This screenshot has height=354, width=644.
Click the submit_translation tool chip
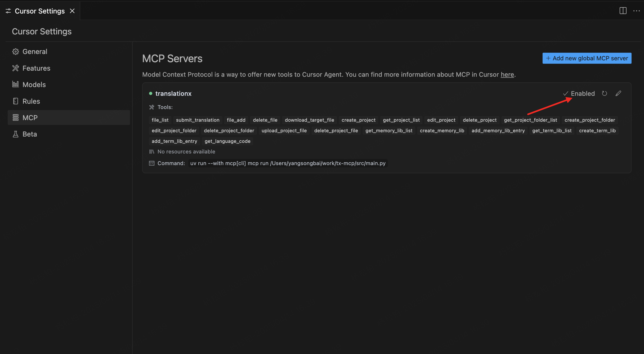coord(198,120)
